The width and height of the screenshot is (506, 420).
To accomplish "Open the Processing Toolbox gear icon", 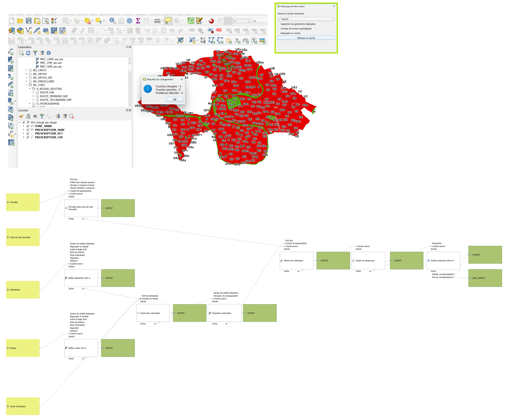I will click(129, 21).
